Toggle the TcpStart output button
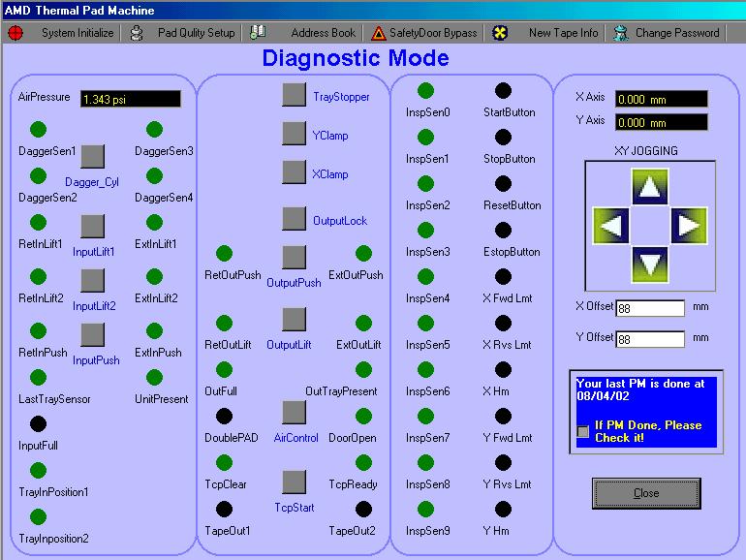This screenshot has width=746, height=560. 294,482
